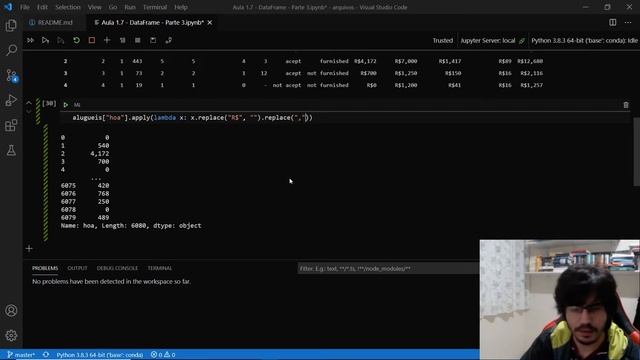This screenshot has width=640, height=360.
Task: Move cell 30 down with the arrow
Action: [29, 111]
